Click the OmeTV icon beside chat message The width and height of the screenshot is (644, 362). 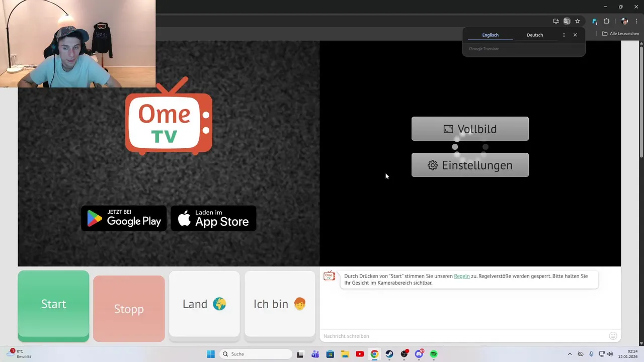tap(329, 276)
